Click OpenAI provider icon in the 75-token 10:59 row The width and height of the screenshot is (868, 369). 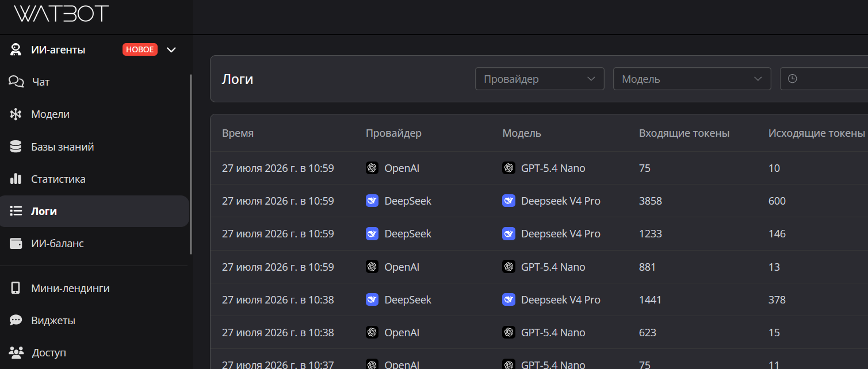click(x=372, y=168)
